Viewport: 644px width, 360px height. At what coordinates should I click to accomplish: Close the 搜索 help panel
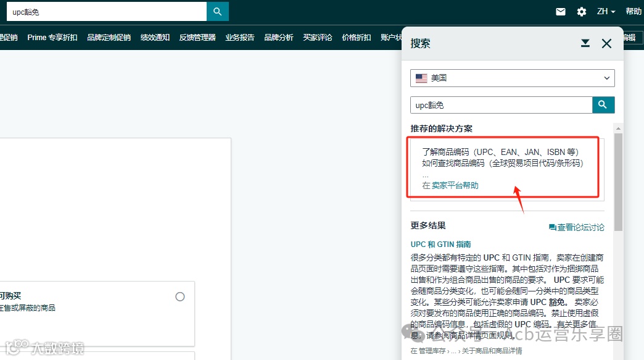point(606,43)
